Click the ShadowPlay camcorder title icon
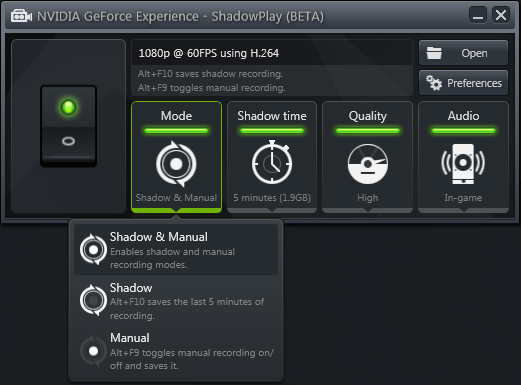The width and height of the screenshot is (521, 385). [x=21, y=16]
